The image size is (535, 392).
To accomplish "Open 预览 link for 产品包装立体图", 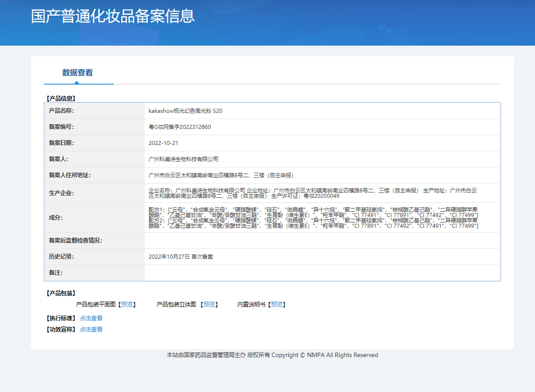I will pyautogui.click(x=209, y=305).
